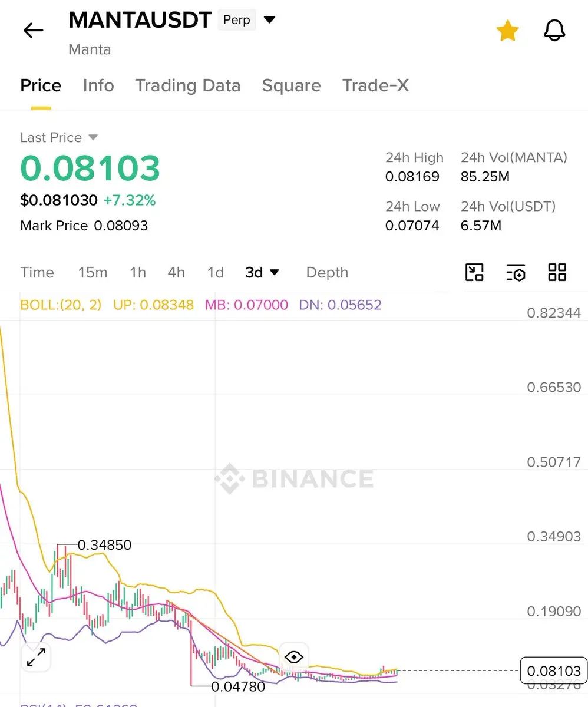Tap the 24h High value 0.08169
Screen dimensions: 588x707
pyautogui.click(x=412, y=177)
